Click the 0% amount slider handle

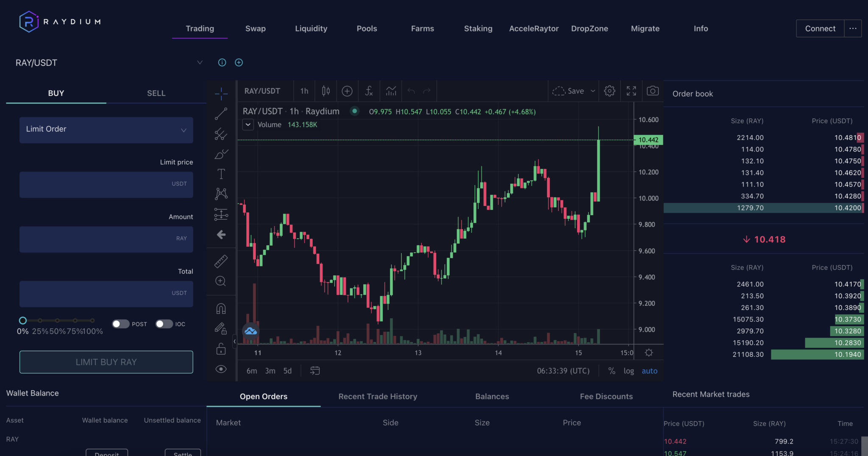(23, 321)
